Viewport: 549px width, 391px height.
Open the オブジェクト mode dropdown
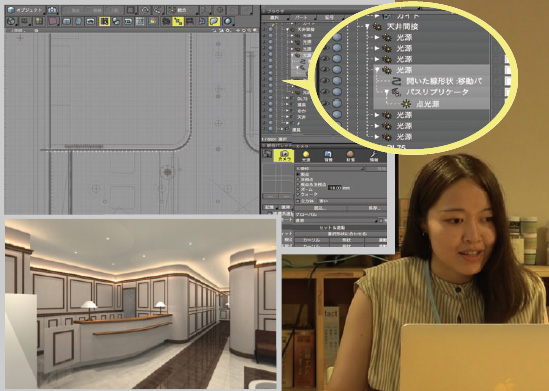pos(26,10)
